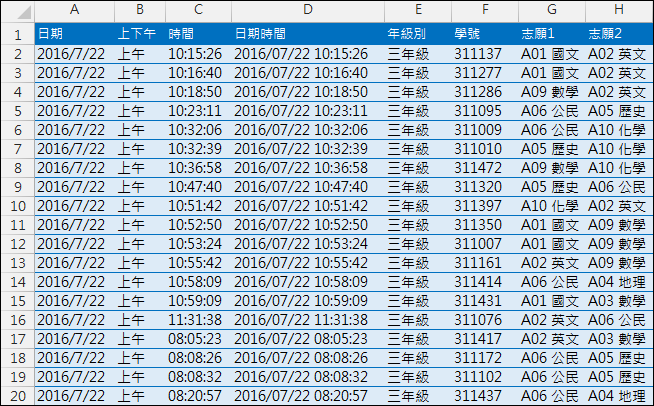The height and width of the screenshot is (406, 654).
Task: Select row 20 header
Action: pyautogui.click(x=18, y=396)
